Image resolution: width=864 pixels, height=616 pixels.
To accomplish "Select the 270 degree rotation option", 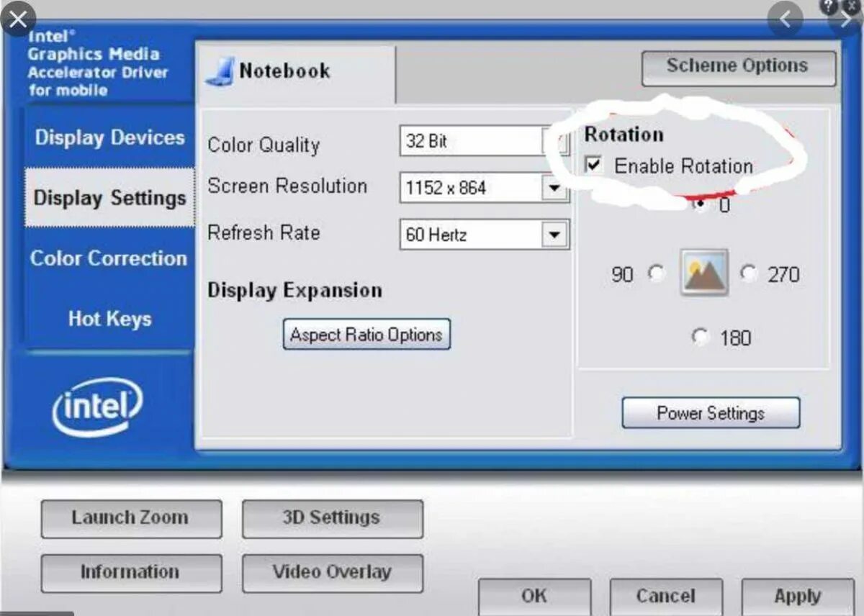I will [x=749, y=273].
